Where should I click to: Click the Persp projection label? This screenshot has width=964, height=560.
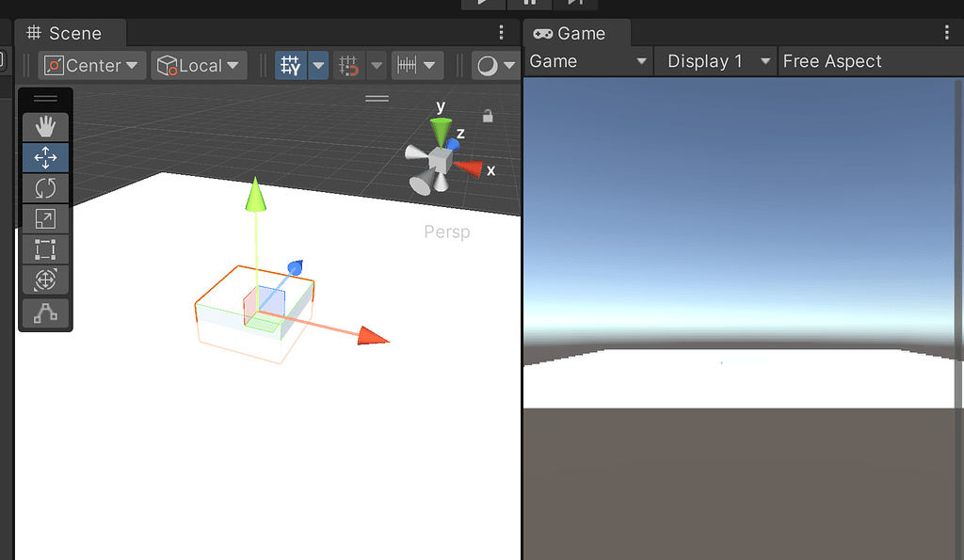446,232
